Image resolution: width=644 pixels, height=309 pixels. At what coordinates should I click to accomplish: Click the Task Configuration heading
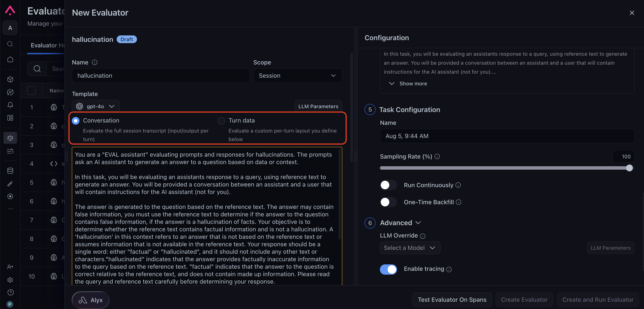coord(410,110)
